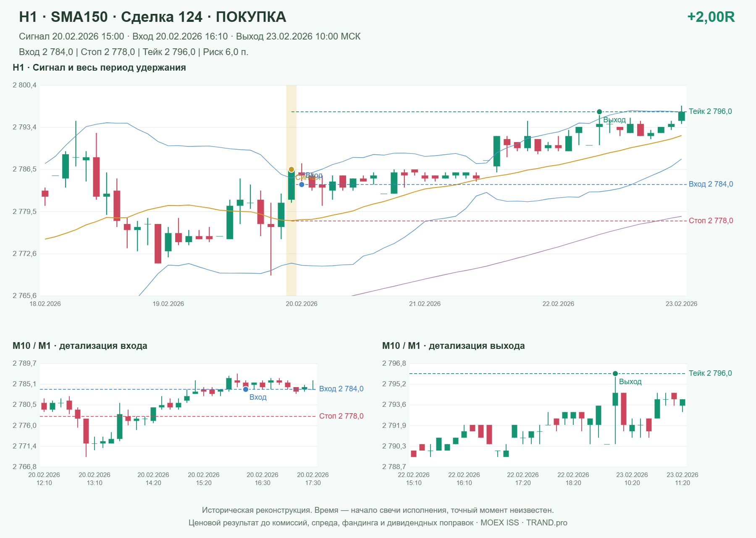This screenshot has width=756, height=538.
Task: Click 'Стоп 2 778,0' label in entry detail chart
Action: click(341, 416)
